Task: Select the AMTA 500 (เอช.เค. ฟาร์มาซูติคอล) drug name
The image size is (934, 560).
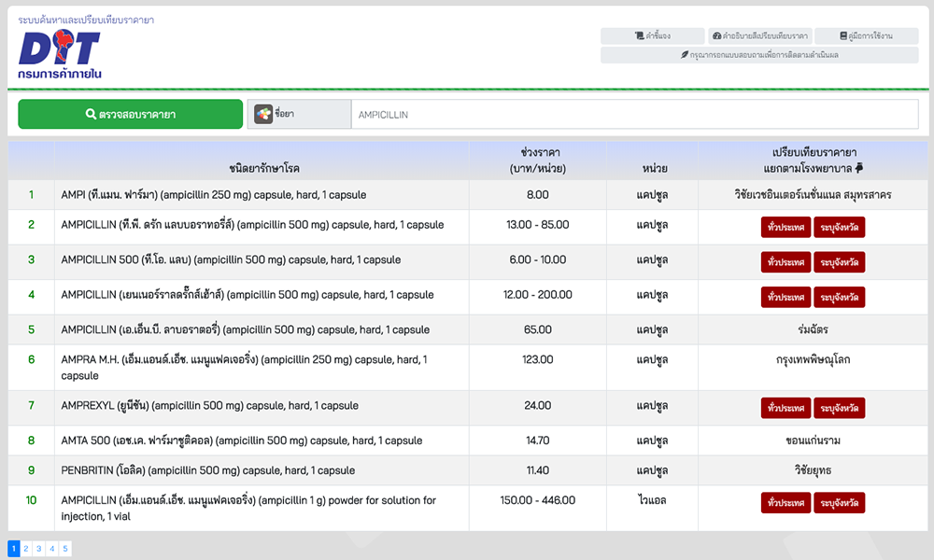Action: [x=242, y=441]
